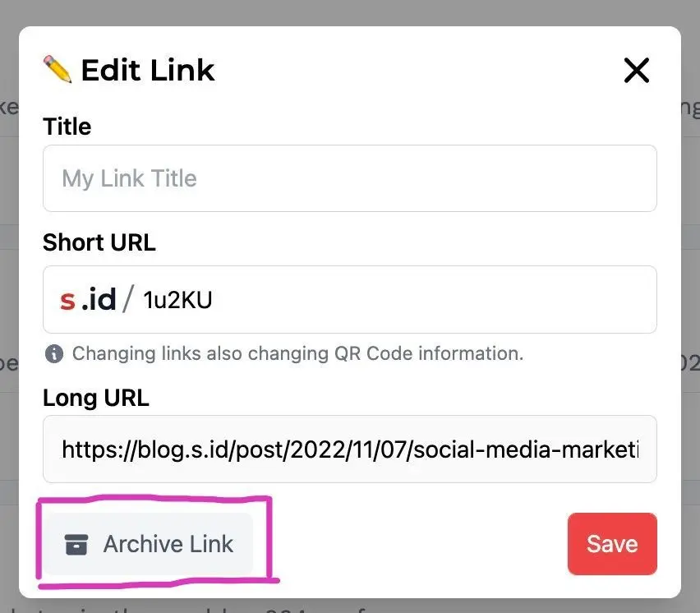Focus the My Link Title field
Image resolution: width=700 pixels, height=613 pixels.
[x=349, y=178]
